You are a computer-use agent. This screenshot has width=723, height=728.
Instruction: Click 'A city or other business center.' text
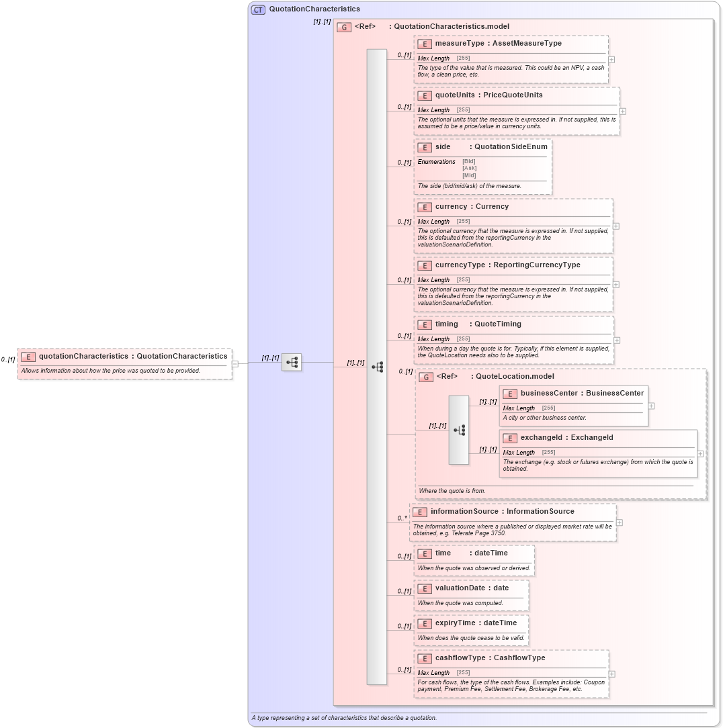pos(544,418)
